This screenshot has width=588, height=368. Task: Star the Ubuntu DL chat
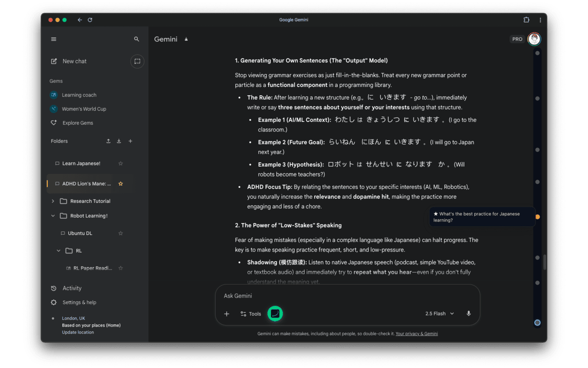[121, 233]
